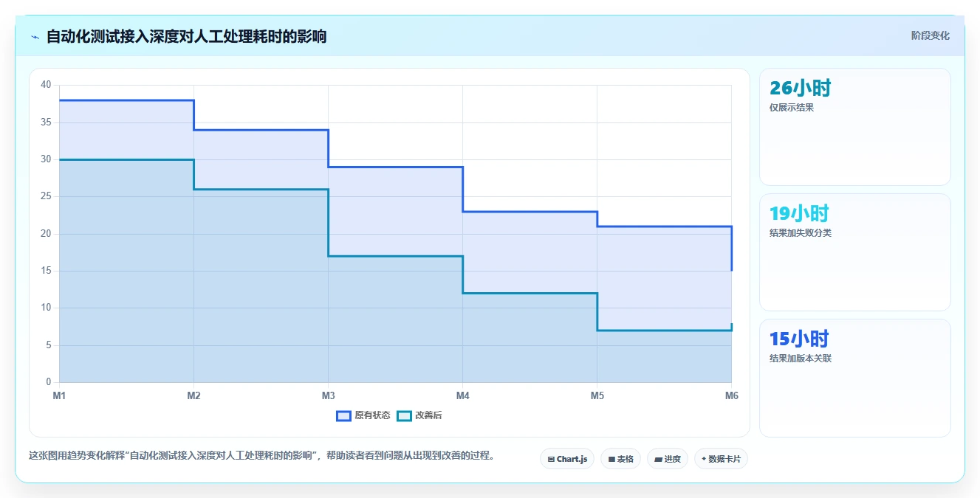Click the 阶段变化 label in header
Image resolution: width=980 pixels, height=498 pixels.
(x=931, y=35)
